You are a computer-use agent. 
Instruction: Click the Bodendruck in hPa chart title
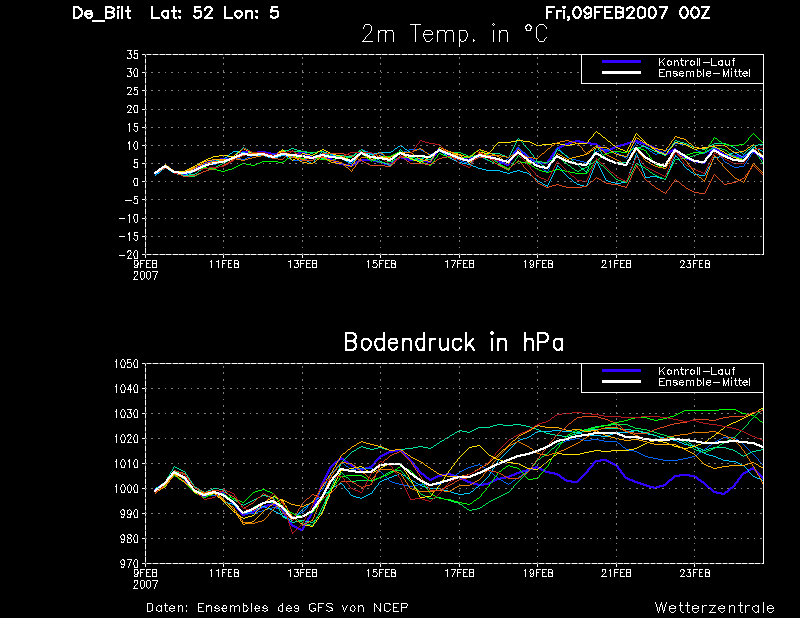point(454,342)
